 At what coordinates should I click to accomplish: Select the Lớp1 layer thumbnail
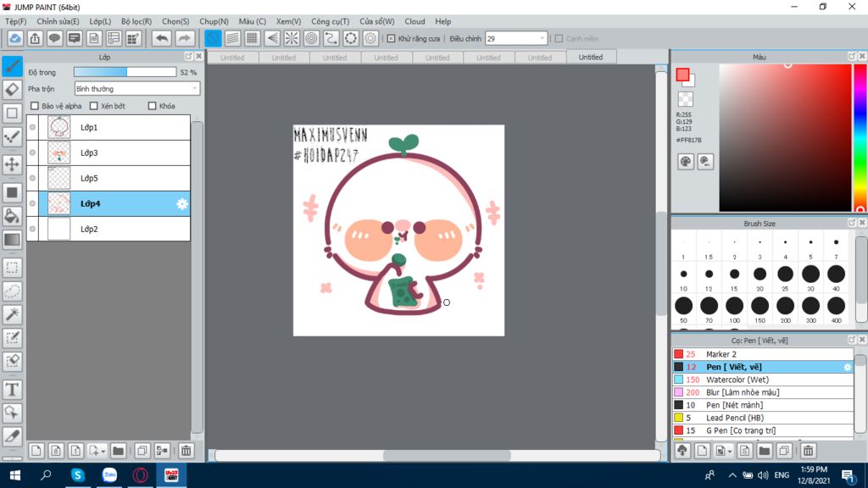click(x=58, y=127)
